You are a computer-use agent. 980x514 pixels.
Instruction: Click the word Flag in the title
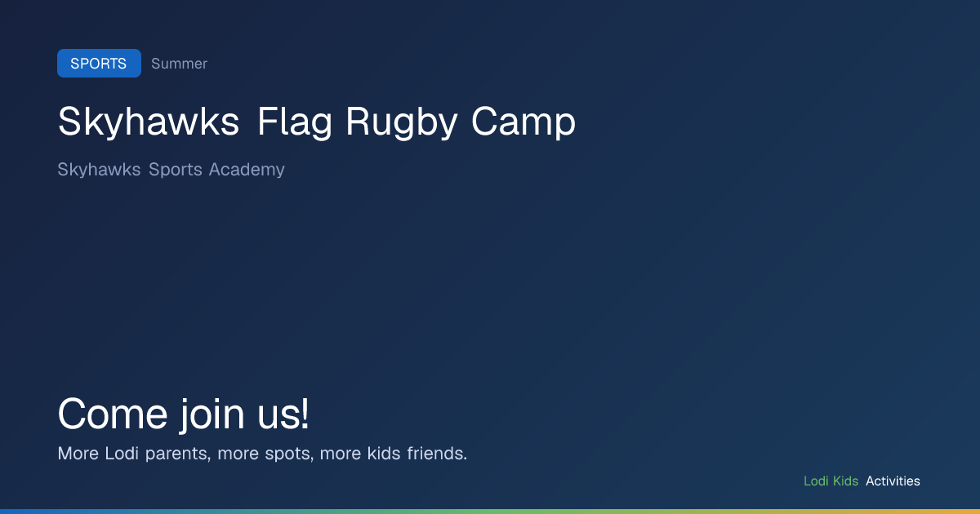pyautogui.click(x=295, y=124)
